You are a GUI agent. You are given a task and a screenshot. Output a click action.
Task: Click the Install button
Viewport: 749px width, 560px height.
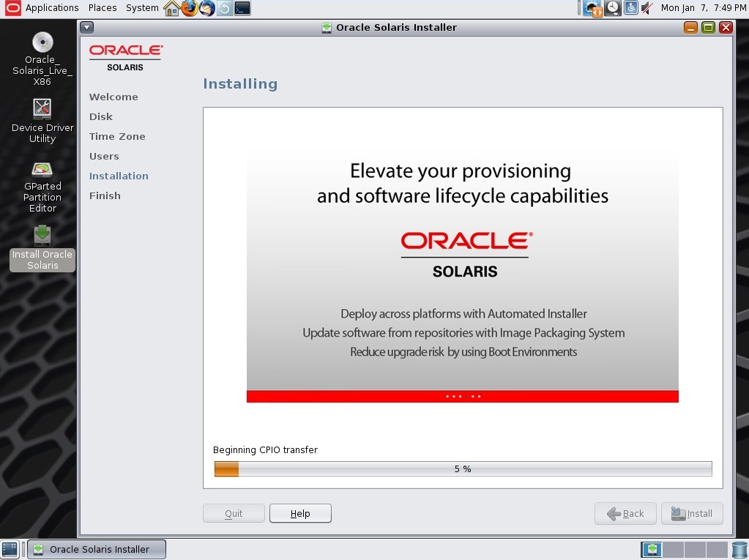coord(692,514)
